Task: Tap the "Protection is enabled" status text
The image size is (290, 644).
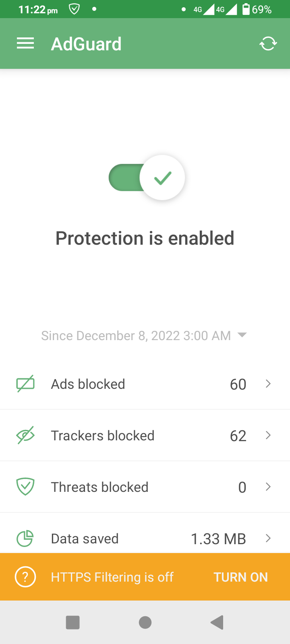Action: point(145,238)
